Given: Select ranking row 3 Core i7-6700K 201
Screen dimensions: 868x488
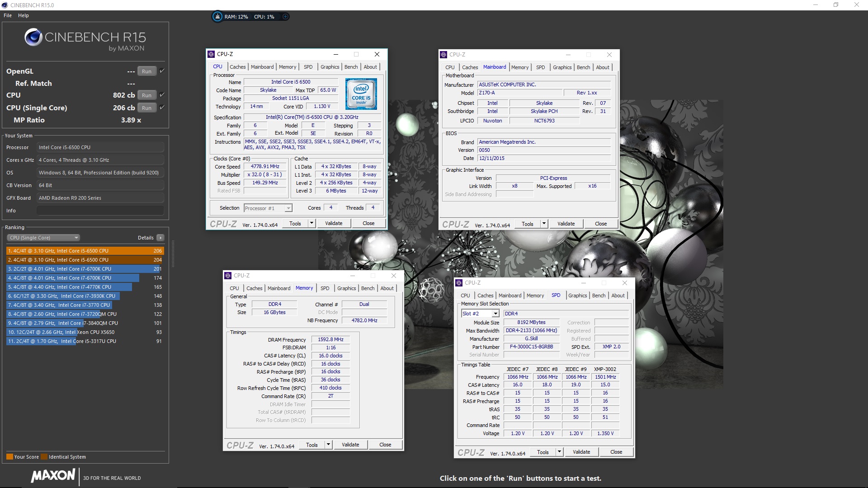Looking at the screenshot, I should pos(85,269).
